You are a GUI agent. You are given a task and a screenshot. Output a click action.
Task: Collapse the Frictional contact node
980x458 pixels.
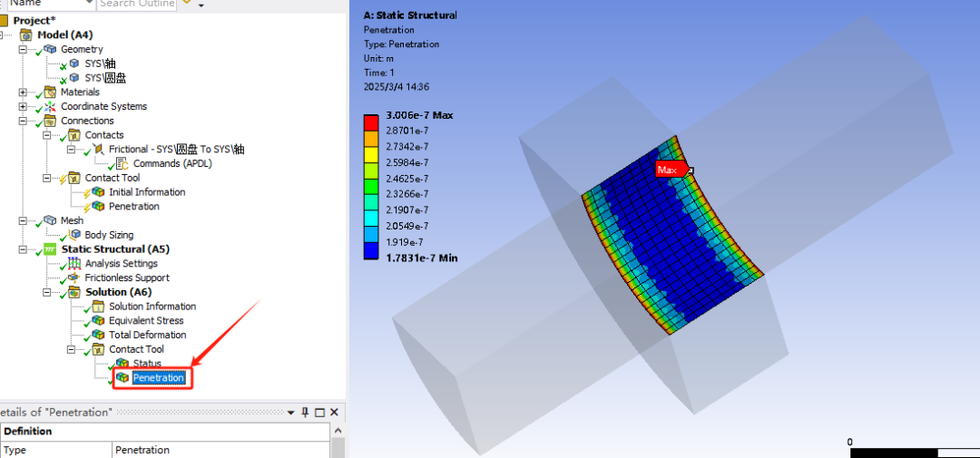(x=72, y=150)
